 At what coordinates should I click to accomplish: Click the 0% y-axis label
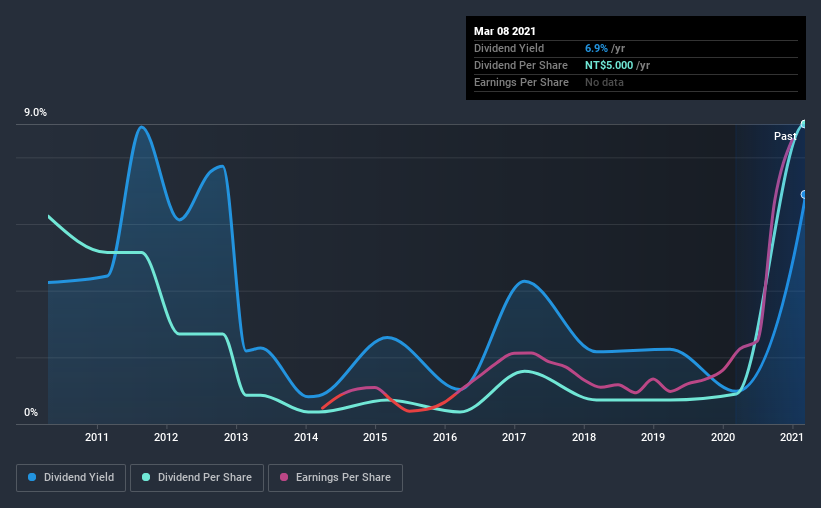[x=31, y=413]
